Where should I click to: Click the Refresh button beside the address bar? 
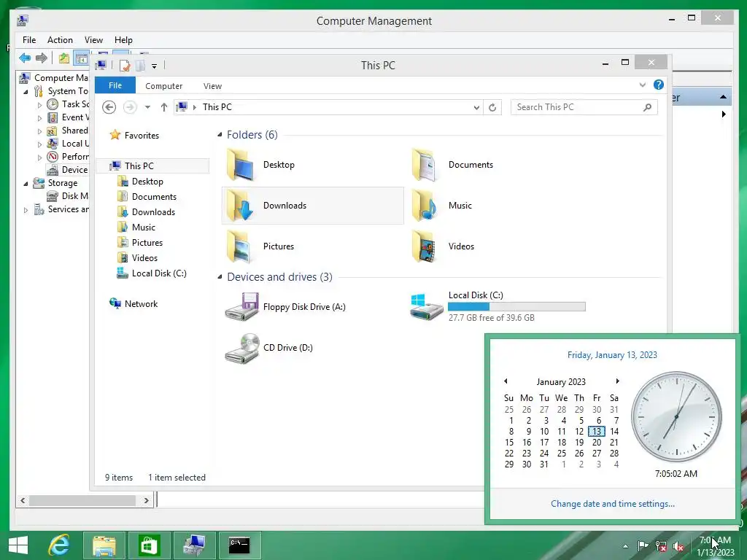[492, 108]
